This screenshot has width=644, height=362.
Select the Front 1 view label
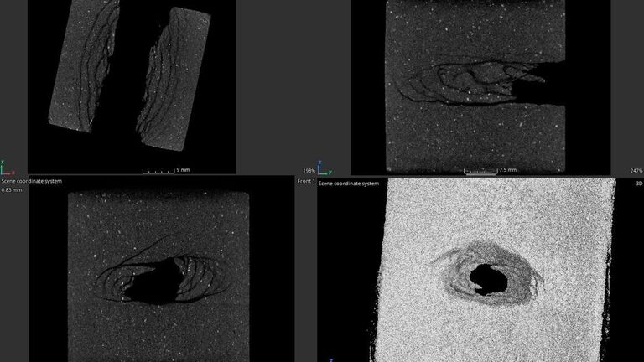[x=306, y=182]
